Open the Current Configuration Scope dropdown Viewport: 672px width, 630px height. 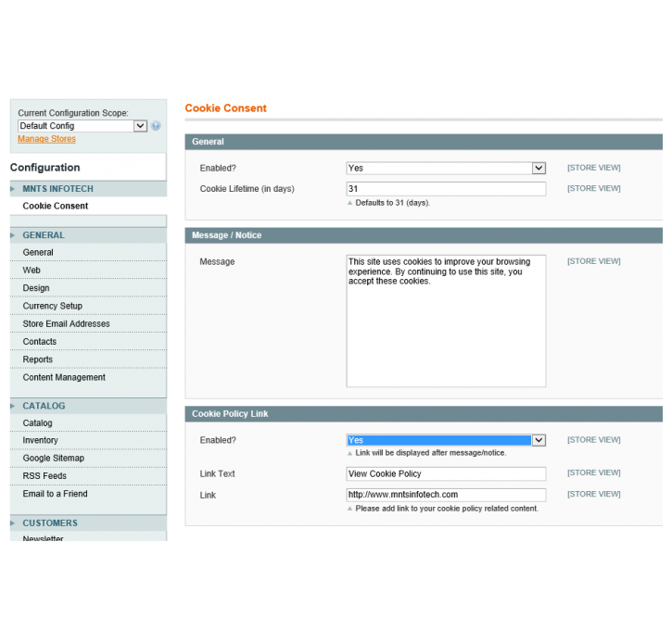point(82,126)
